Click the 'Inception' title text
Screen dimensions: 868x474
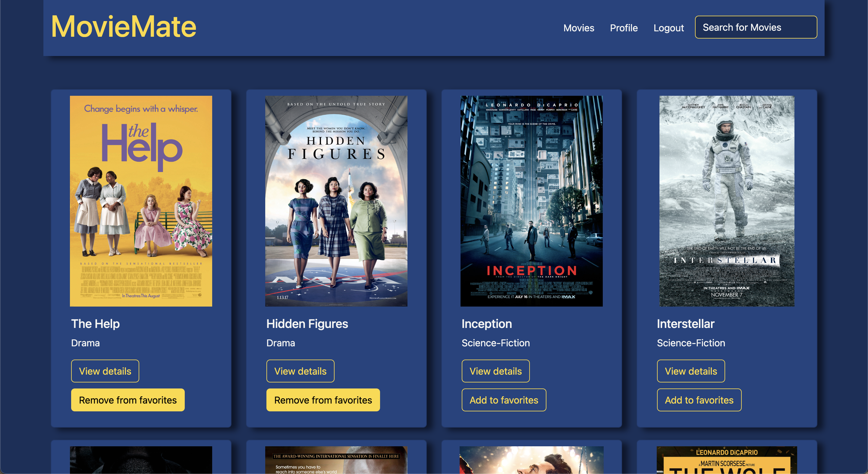[486, 323]
